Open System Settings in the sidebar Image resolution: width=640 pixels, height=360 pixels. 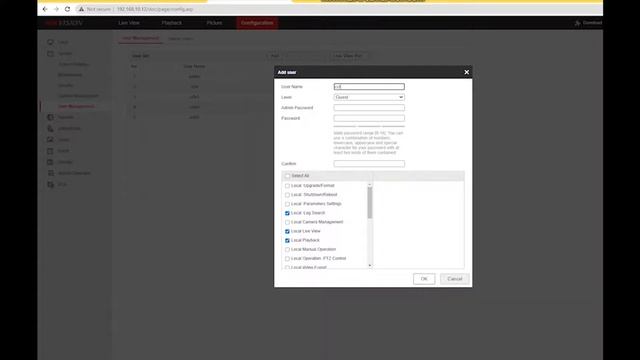pyautogui.click(x=73, y=64)
